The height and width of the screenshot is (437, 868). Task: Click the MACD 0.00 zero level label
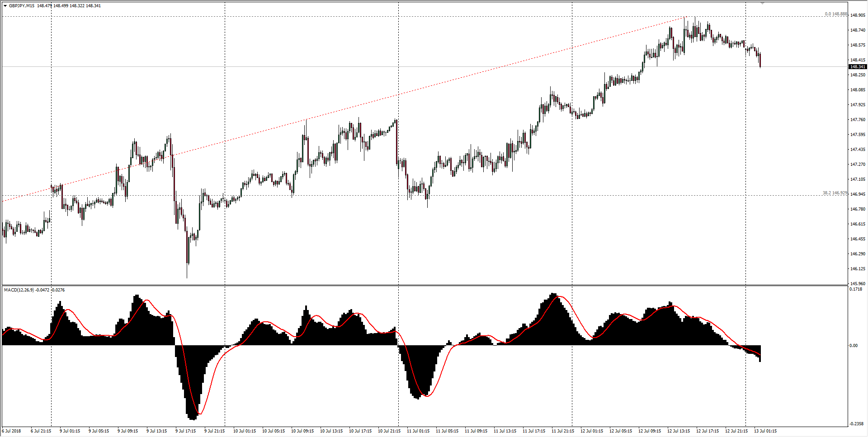[853, 346]
